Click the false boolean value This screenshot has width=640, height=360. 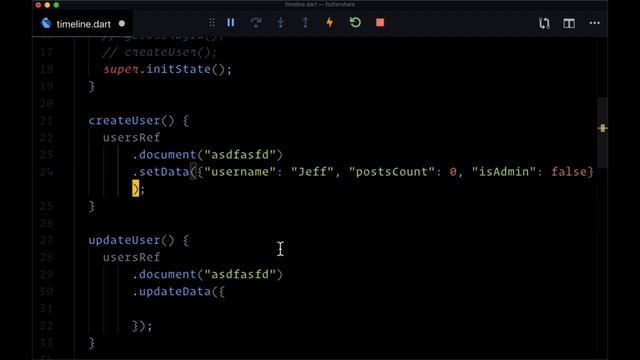click(569, 172)
